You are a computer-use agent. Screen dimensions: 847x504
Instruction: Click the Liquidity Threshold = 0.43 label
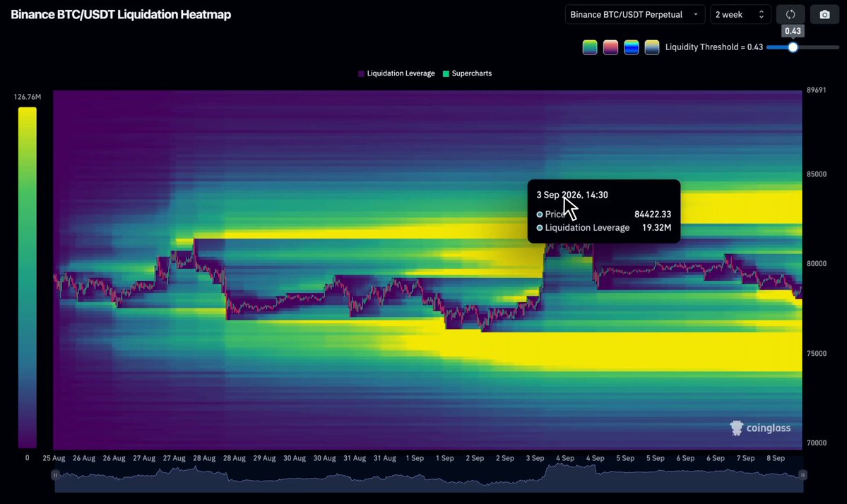coord(713,47)
